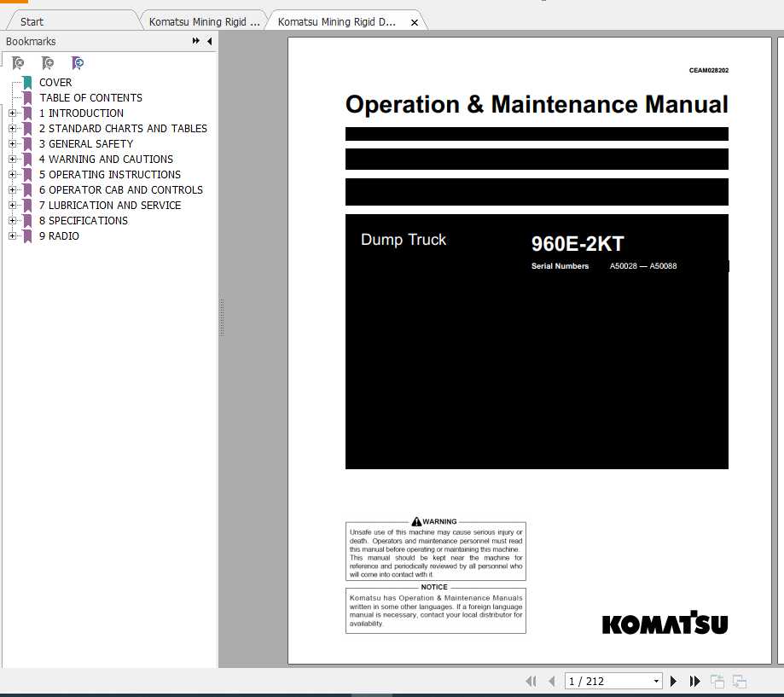Click the Bookmarks panel title
784x697 pixels.
coord(31,41)
